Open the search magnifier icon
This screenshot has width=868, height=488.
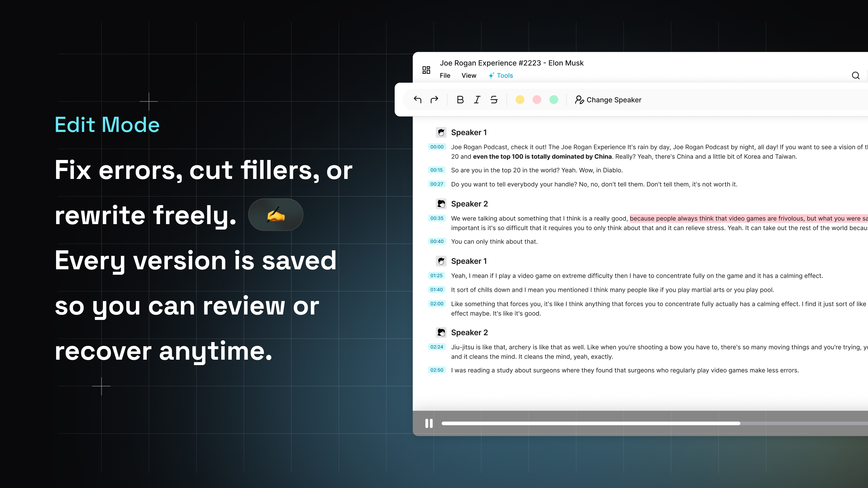[x=856, y=75]
